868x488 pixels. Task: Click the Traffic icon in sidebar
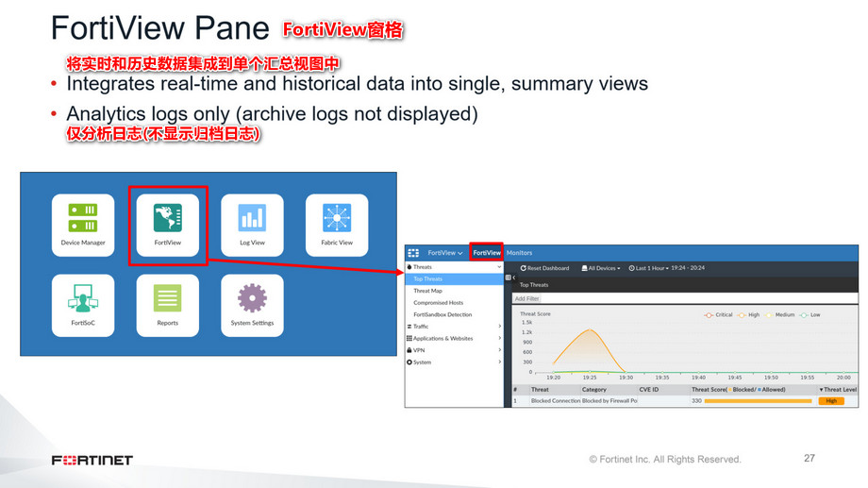409,327
